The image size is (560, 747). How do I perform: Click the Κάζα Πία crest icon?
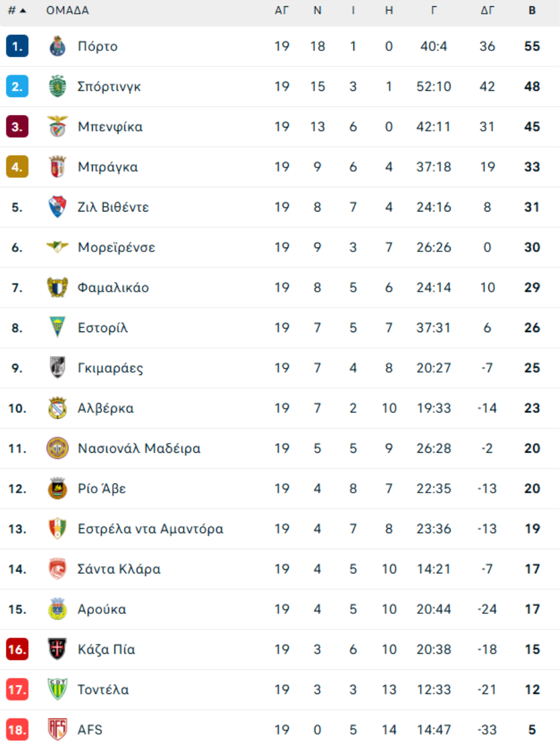tap(57, 649)
